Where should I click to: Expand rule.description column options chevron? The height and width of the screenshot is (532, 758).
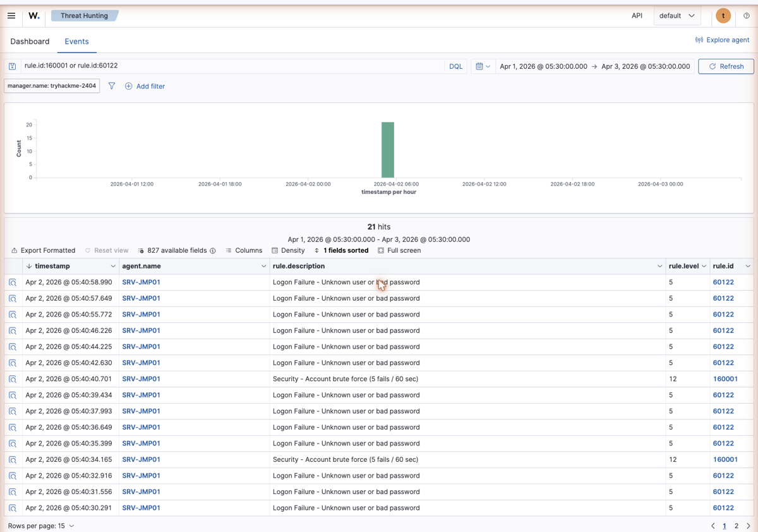659,267
